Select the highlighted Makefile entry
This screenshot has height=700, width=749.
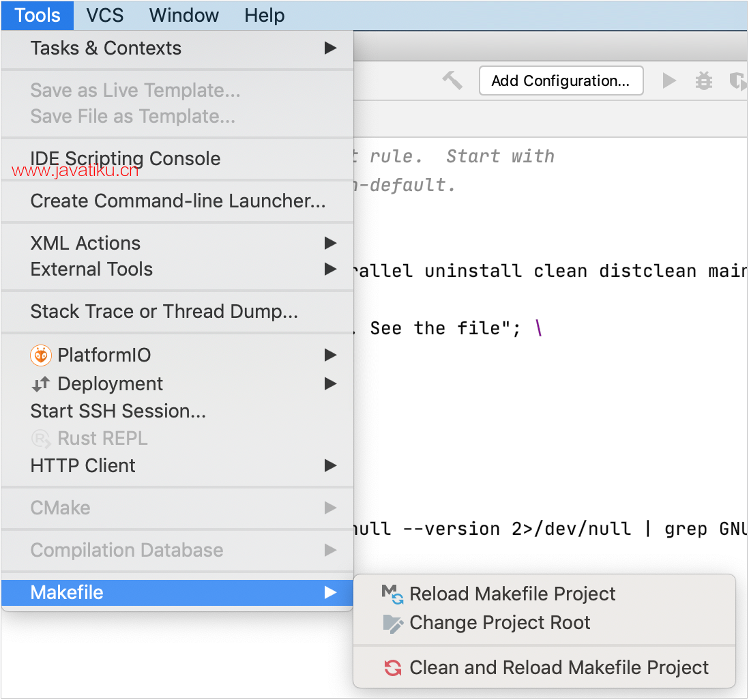(177, 593)
